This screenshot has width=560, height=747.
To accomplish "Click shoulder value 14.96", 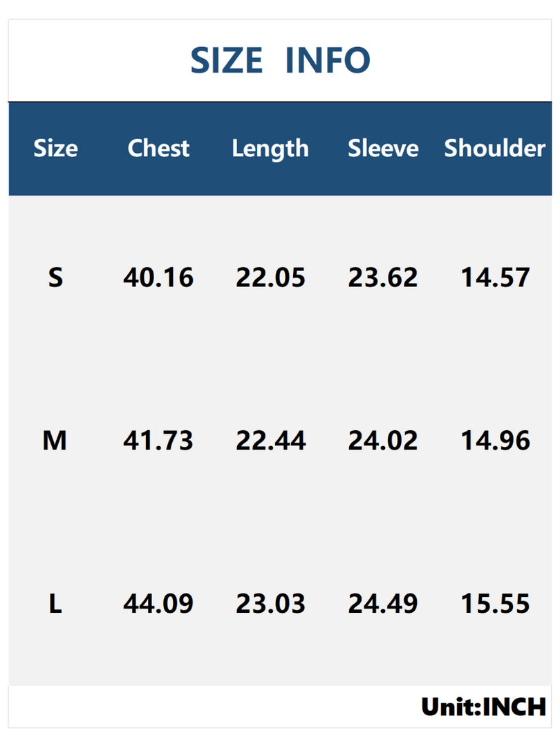I will coord(495,440).
